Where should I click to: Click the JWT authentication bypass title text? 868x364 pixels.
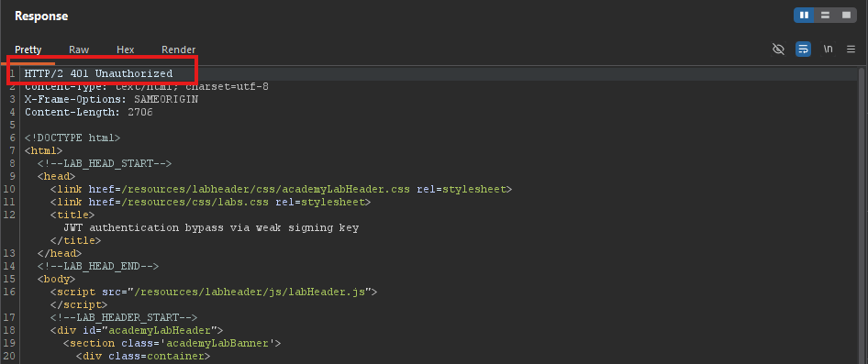[x=211, y=227]
